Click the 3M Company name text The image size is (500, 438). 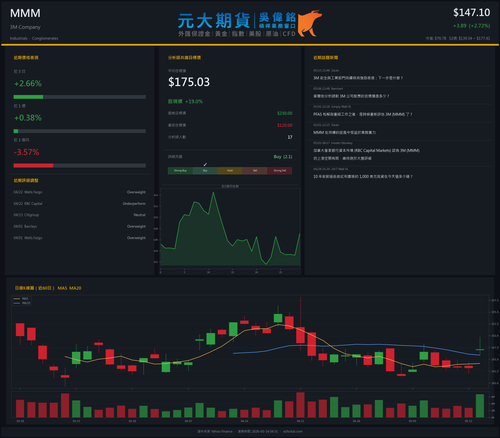click(25, 27)
